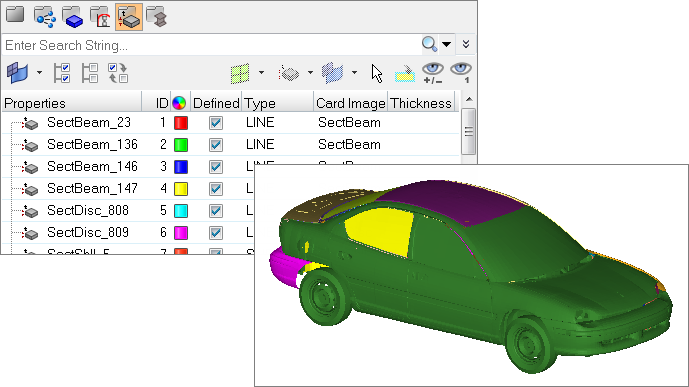Open the green mesh icon dropdown arrow
The height and width of the screenshot is (387, 689).
[x=261, y=72]
